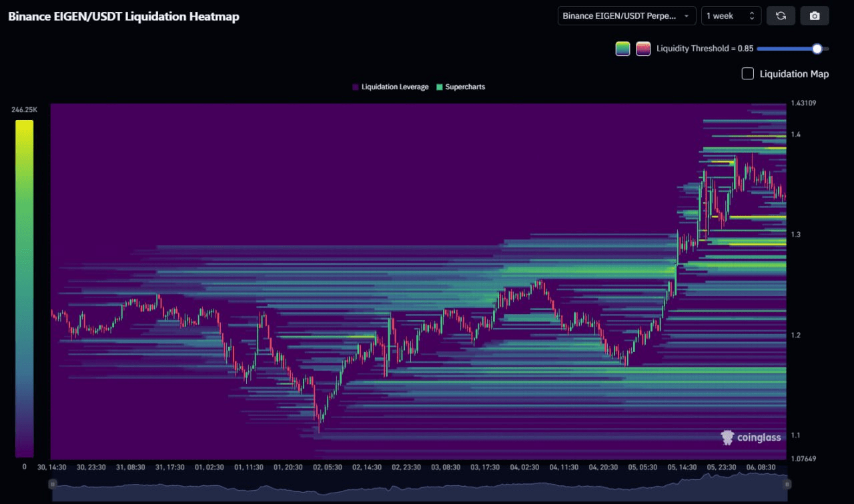Click the up/down arrows of 1 week selector

(x=752, y=16)
